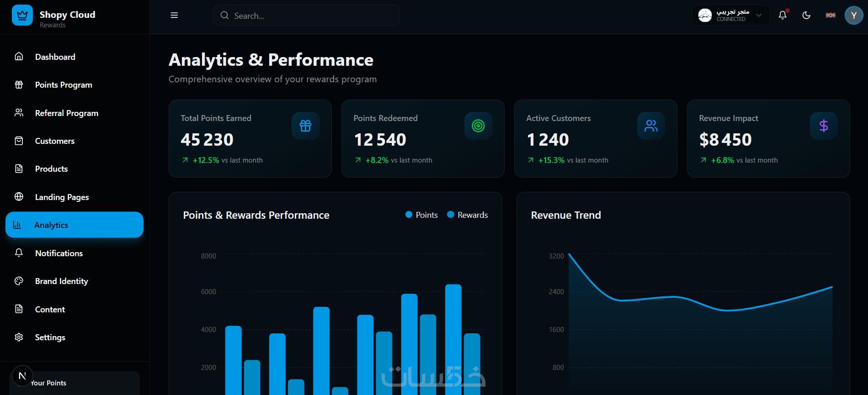
Task: Click the Search input field
Action: pyautogui.click(x=306, y=15)
